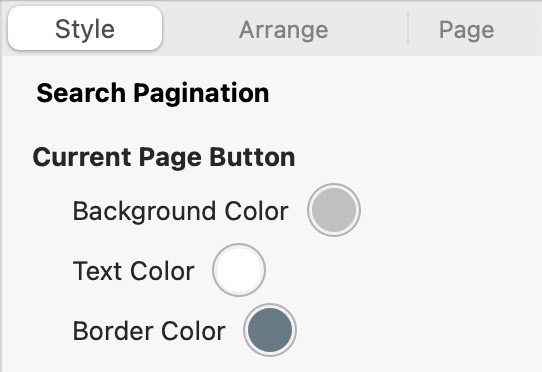Click the divider between Arrange and Page

tap(408, 28)
